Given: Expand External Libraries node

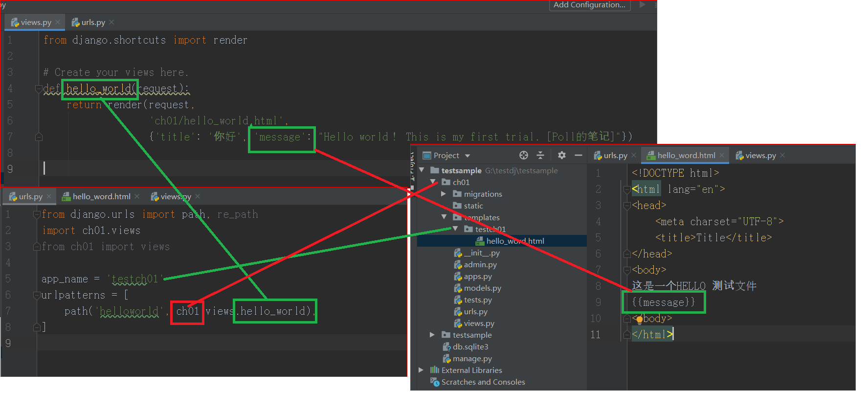Looking at the screenshot, I should coord(421,370).
